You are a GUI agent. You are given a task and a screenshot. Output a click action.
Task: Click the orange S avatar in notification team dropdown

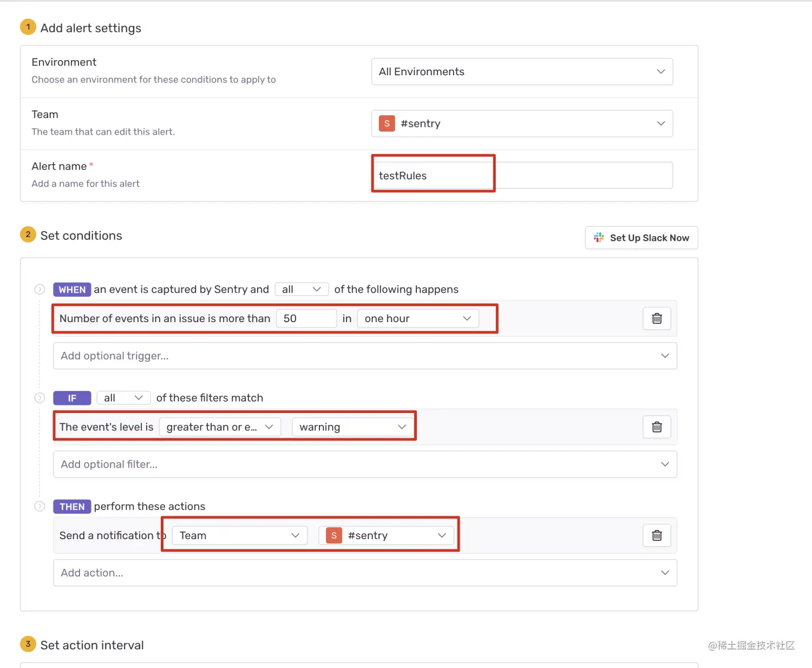[334, 535]
